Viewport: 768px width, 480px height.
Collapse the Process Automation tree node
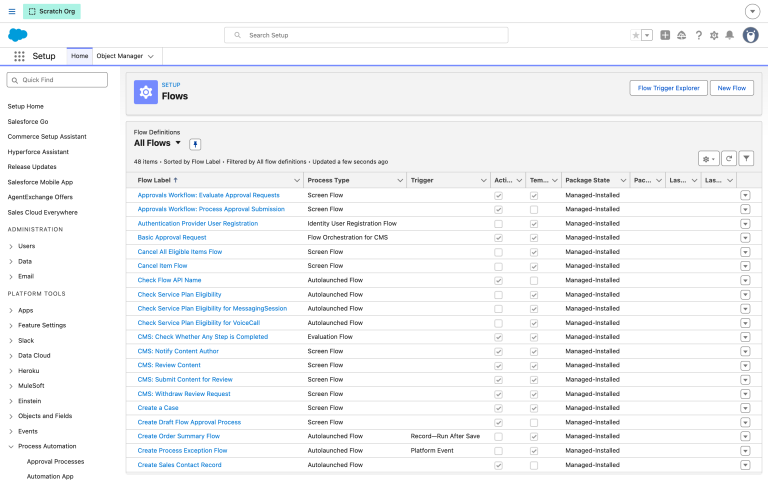(11, 447)
